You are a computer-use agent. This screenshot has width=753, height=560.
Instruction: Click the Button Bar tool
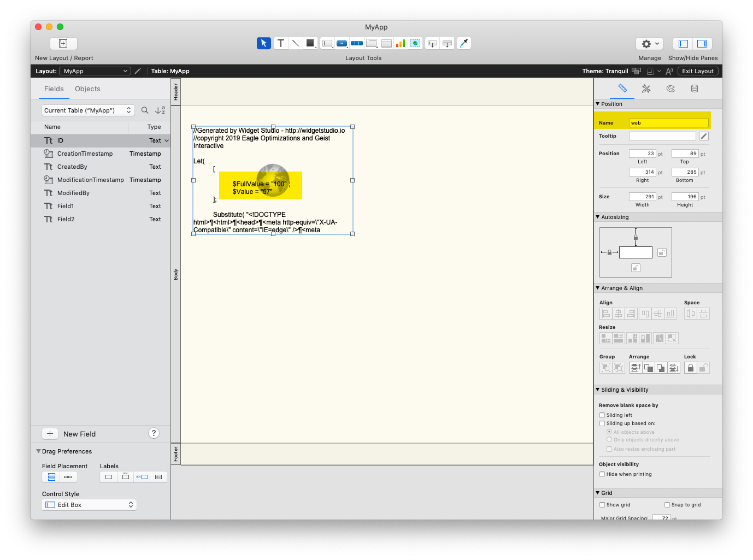357,43
